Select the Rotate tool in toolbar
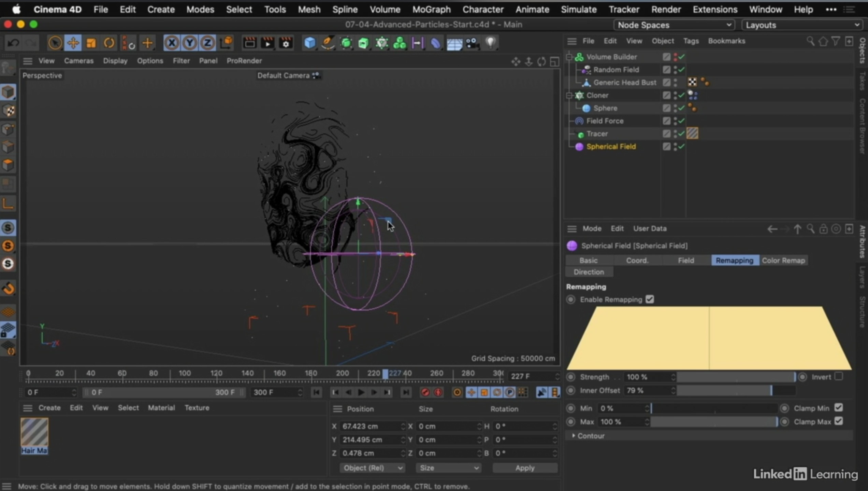 (109, 43)
